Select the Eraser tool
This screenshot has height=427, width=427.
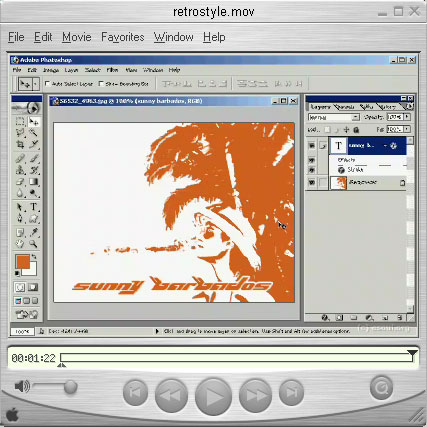pyautogui.click(x=20, y=182)
